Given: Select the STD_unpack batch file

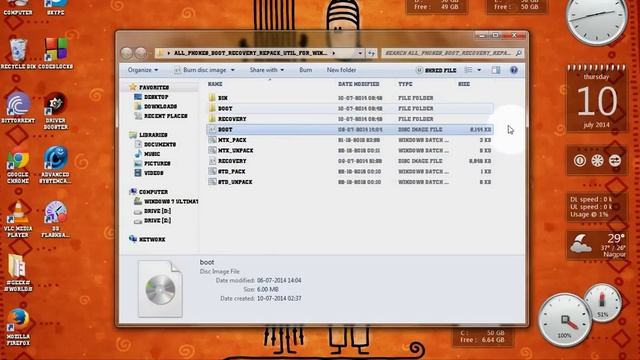Looking at the screenshot, I should click(350, 182).
